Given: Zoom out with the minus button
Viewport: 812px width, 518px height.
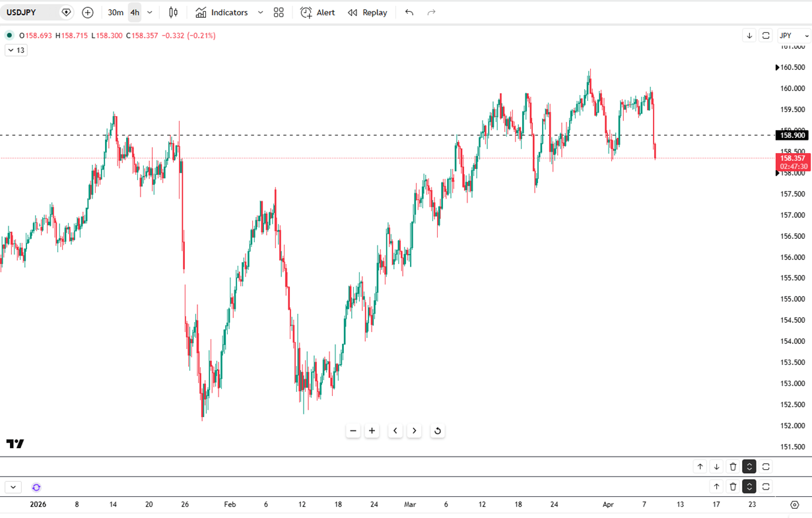Looking at the screenshot, I should tap(353, 431).
